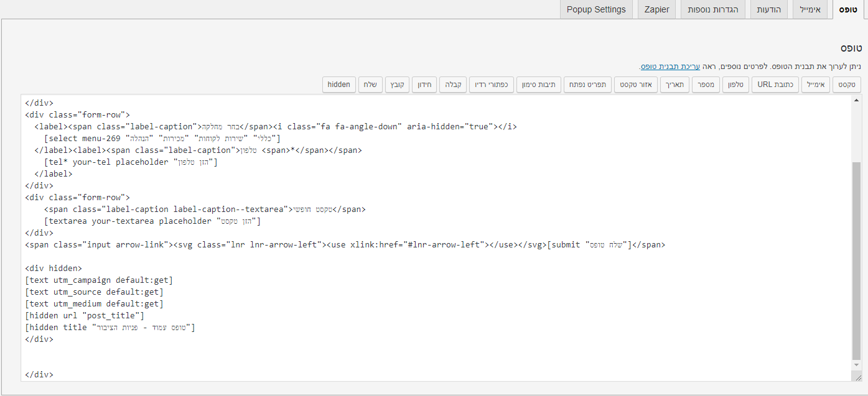Add a תאריך date field tag

point(674,85)
